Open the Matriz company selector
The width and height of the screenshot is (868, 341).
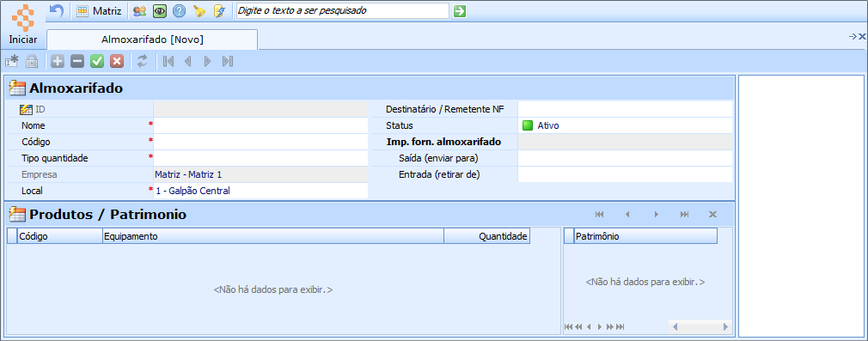coord(100,11)
